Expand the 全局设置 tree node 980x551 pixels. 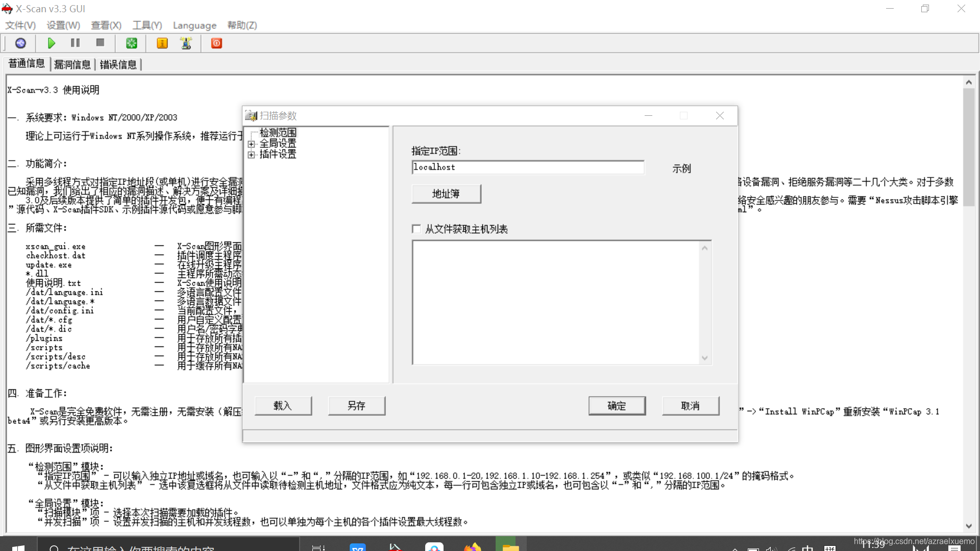click(x=251, y=144)
